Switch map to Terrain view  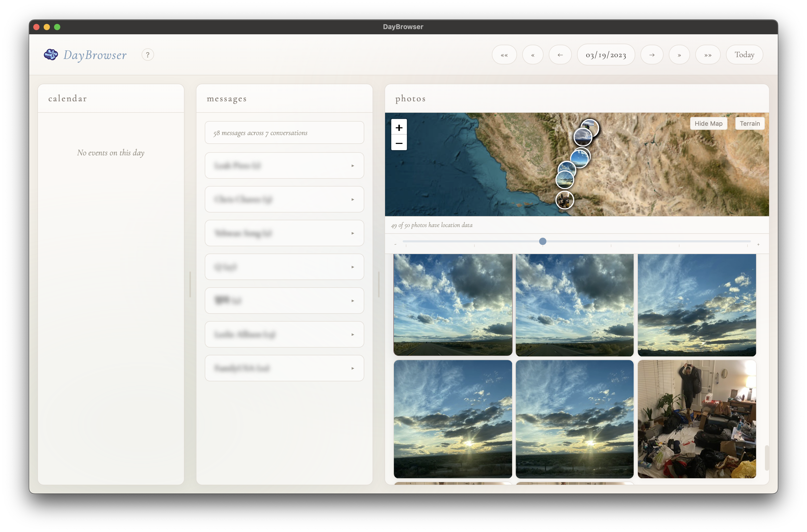(750, 123)
